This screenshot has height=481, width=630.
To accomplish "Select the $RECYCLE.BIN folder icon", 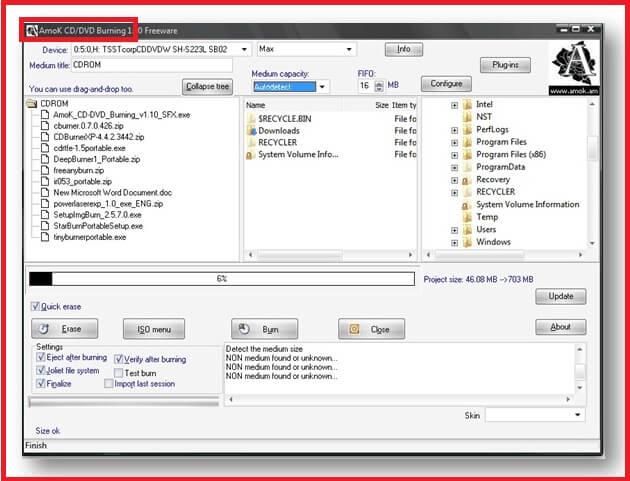I will 250,117.
